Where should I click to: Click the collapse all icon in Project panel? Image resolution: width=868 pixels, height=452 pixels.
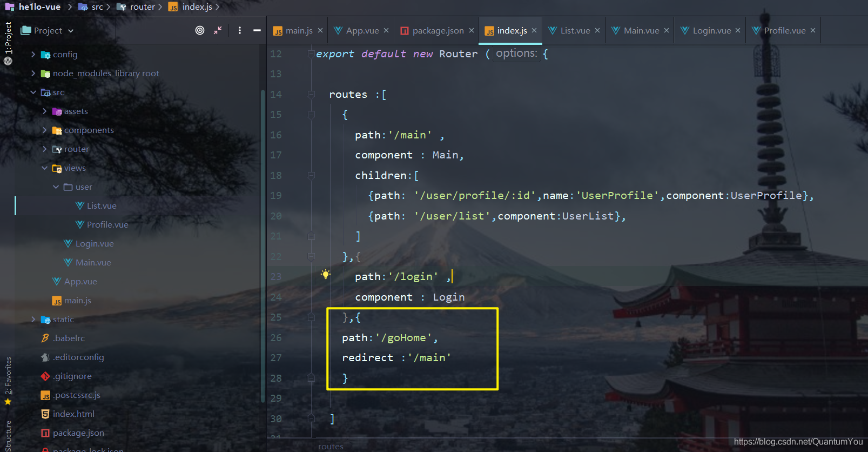(218, 30)
